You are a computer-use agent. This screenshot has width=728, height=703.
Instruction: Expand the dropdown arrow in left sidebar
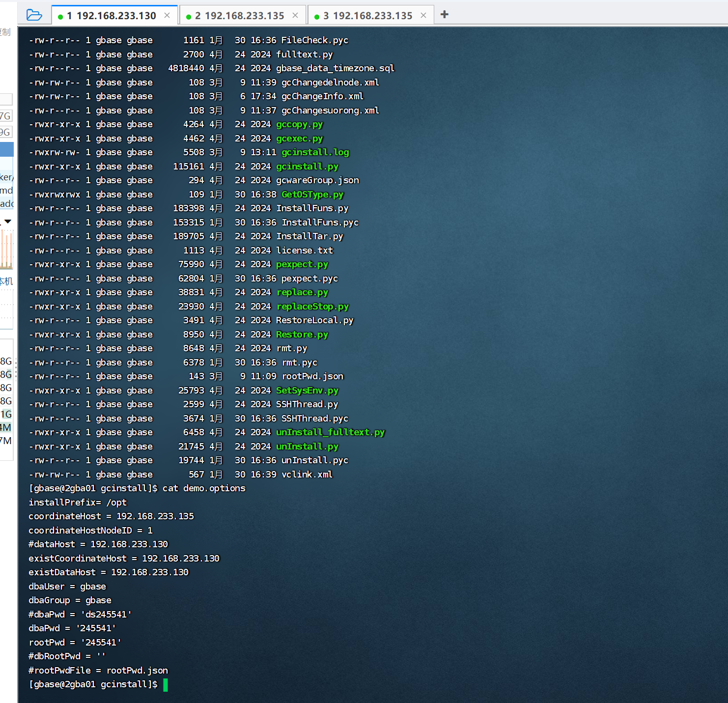tap(8, 222)
